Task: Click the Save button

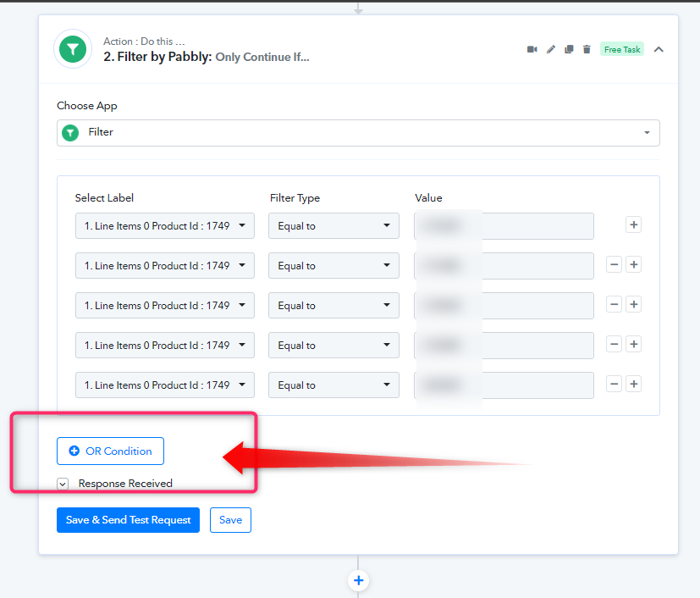Action: pos(230,520)
